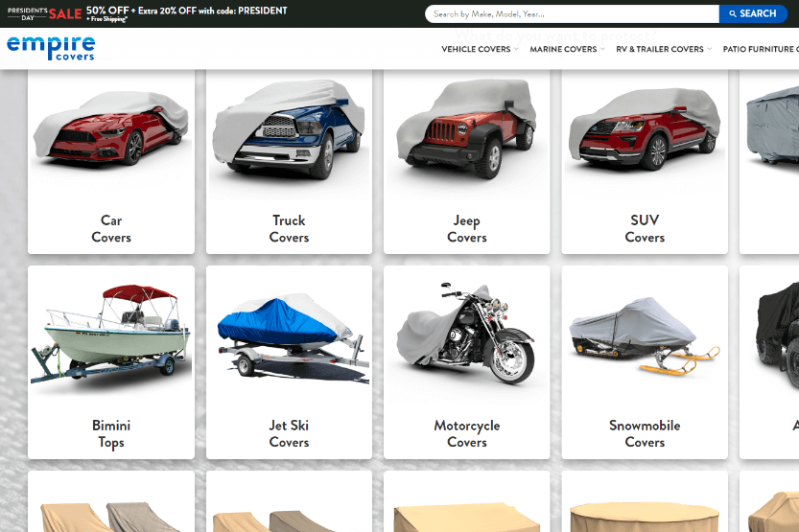Image resolution: width=799 pixels, height=532 pixels.
Task: Expand the Marine Covers dropdown chevron
Action: coord(602,49)
